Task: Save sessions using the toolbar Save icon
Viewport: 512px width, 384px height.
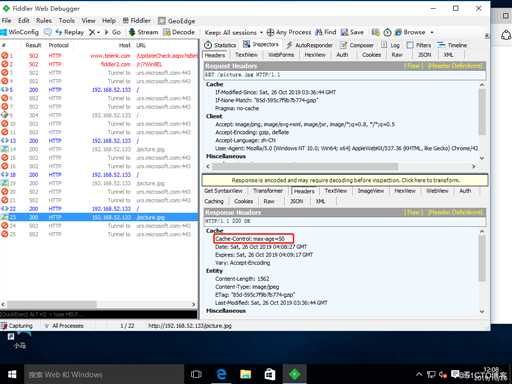Action: pos(352,32)
